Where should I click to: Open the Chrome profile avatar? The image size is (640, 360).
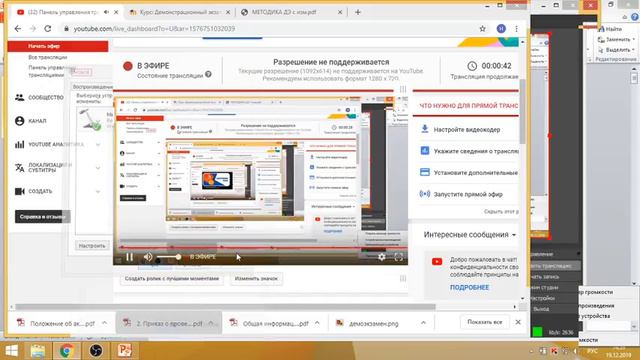pyautogui.click(x=501, y=29)
